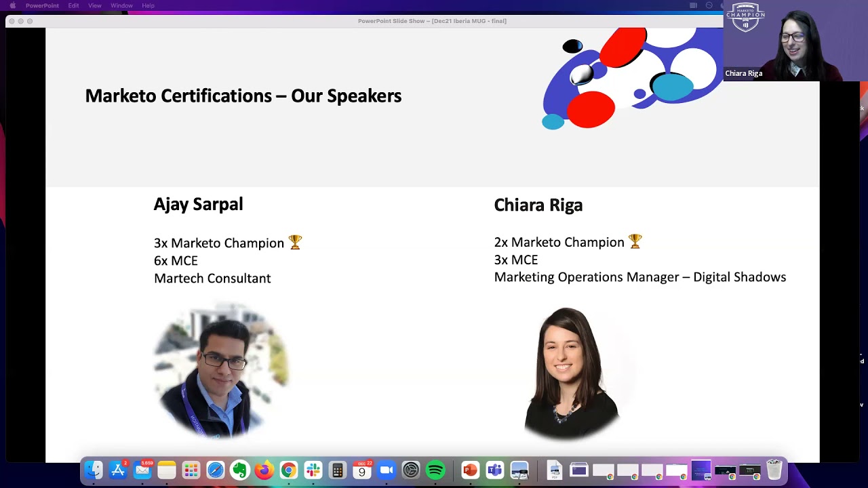Screen dimensions: 868x488
Task: Open Evernote from the dock
Action: [240, 470]
